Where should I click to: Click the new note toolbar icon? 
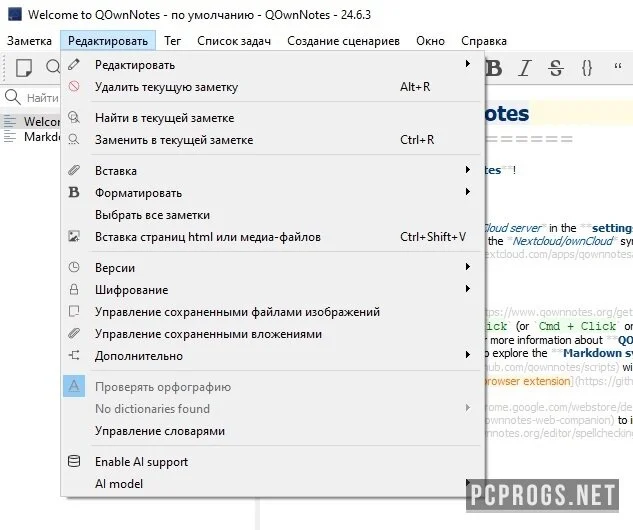pyautogui.click(x=24, y=67)
